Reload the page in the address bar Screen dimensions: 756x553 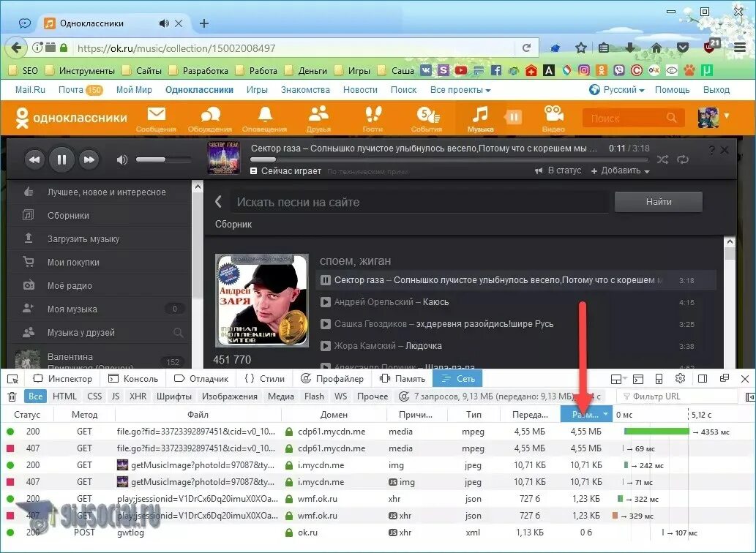point(526,48)
